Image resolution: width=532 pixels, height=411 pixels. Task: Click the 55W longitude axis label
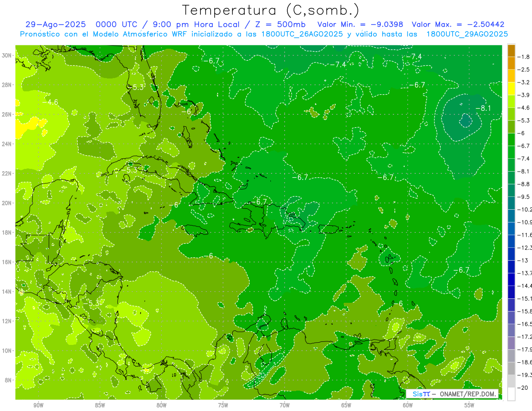click(469, 405)
